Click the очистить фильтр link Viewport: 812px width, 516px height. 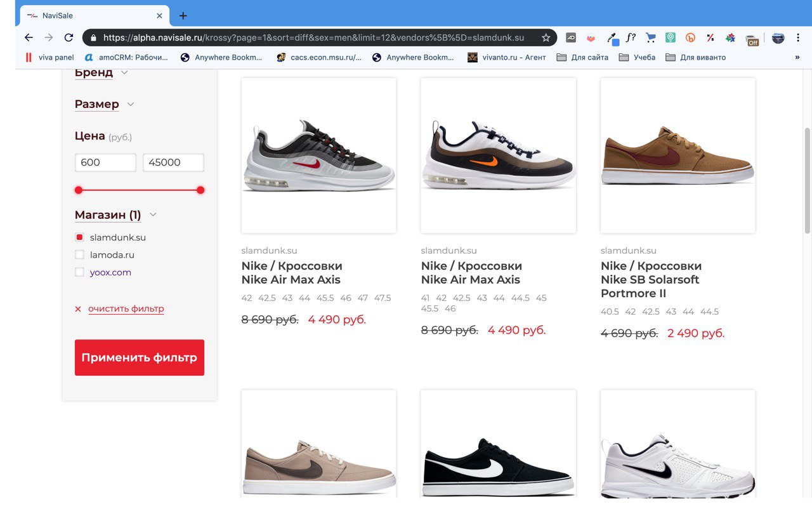[126, 309]
